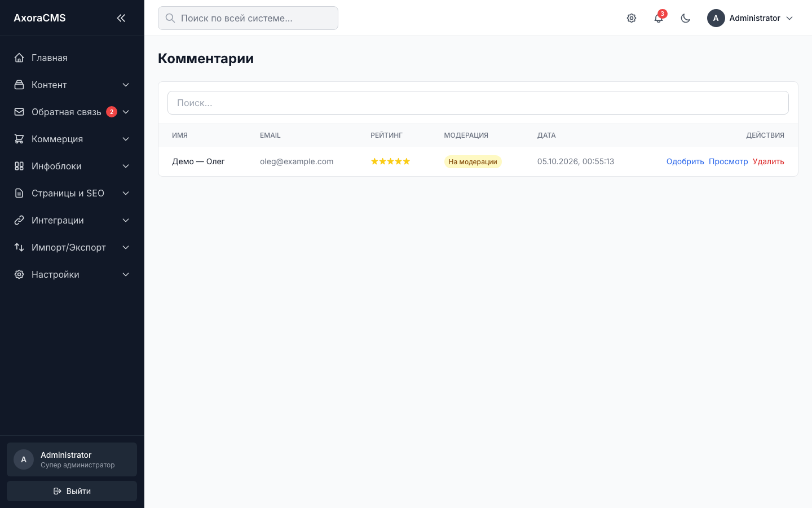The width and height of the screenshot is (812, 508).
Task: Focus the global search field Поиск по всей системе
Action: pos(248,18)
